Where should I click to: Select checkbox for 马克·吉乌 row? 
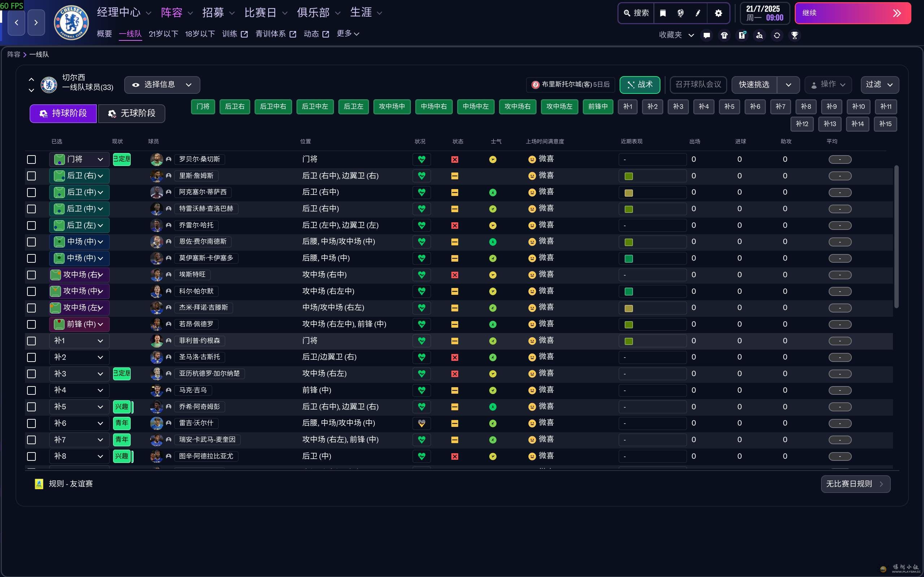click(x=31, y=390)
